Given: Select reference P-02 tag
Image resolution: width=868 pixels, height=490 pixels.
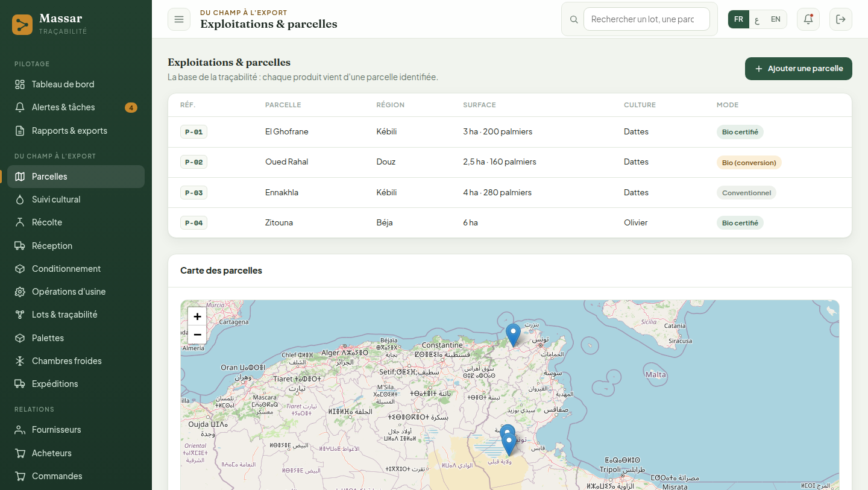Looking at the screenshot, I should click(x=193, y=162).
